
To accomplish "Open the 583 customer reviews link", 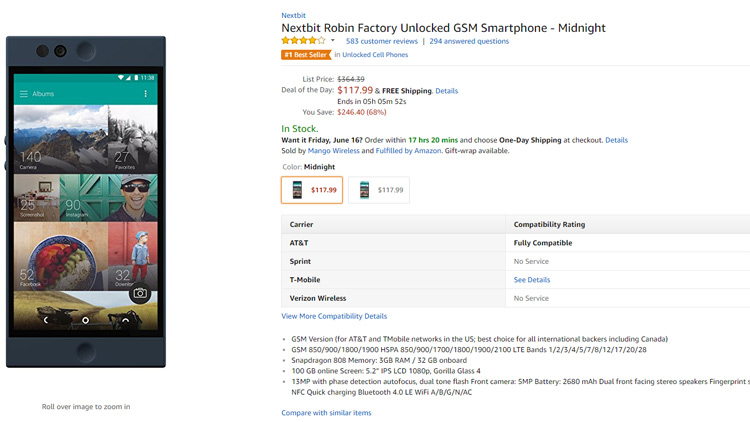I will 382,41.
